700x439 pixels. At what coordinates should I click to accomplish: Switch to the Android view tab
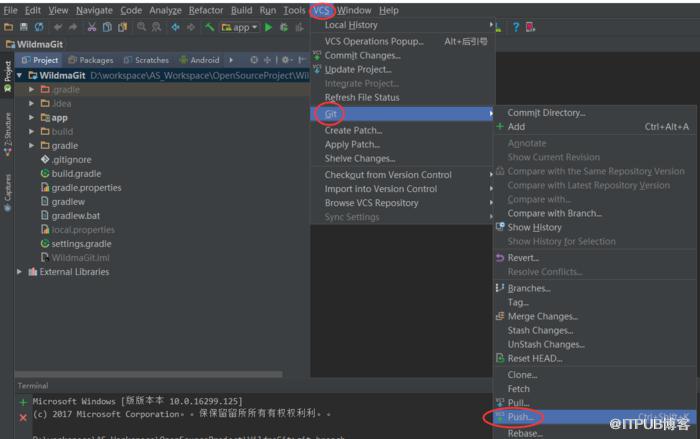click(200, 60)
